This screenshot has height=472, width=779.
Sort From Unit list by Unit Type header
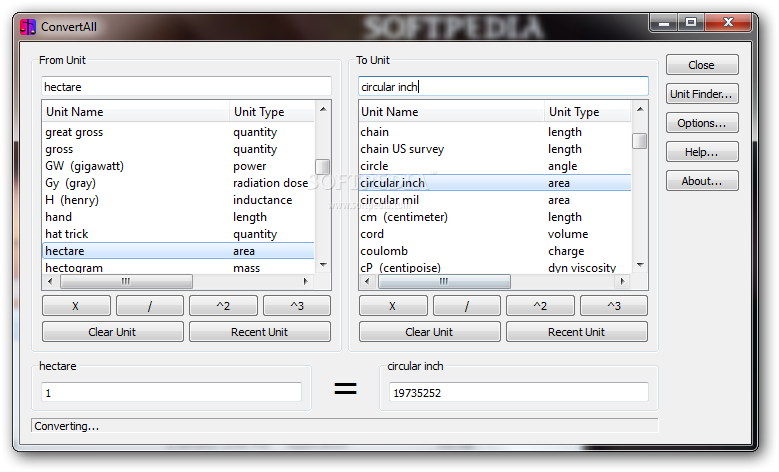click(x=272, y=112)
